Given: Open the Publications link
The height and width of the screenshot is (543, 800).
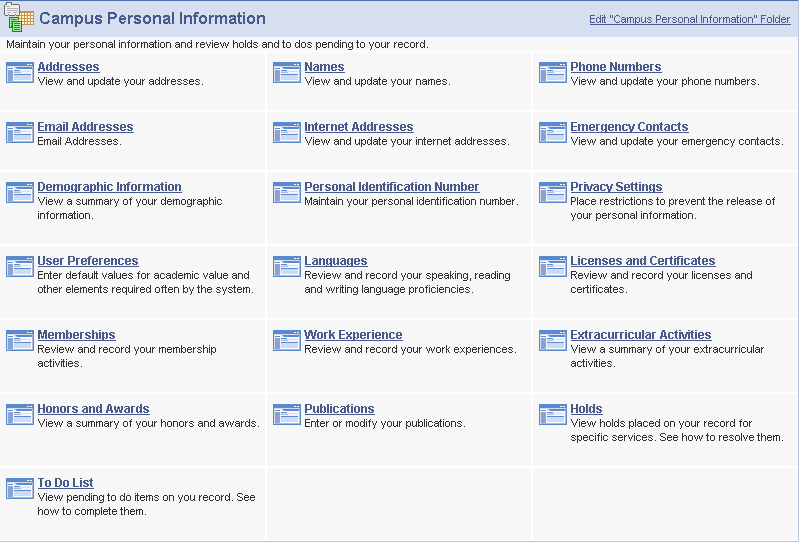Looking at the screenshot, I should point(339,409).
